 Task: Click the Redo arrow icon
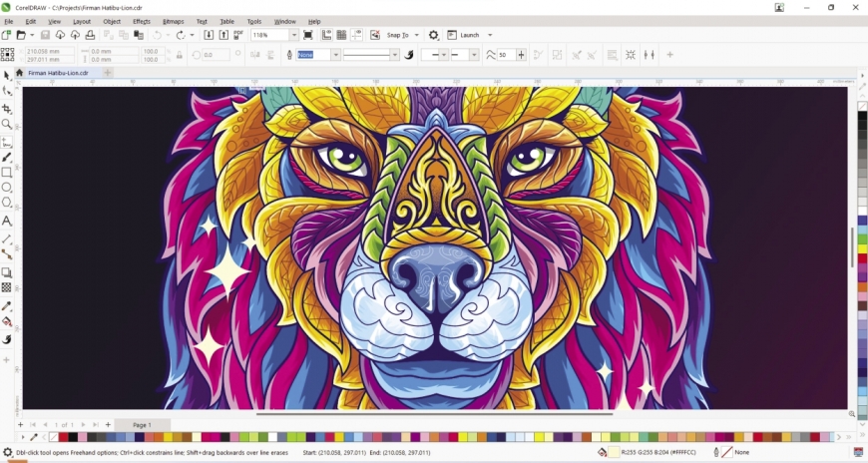coord(181,35)
